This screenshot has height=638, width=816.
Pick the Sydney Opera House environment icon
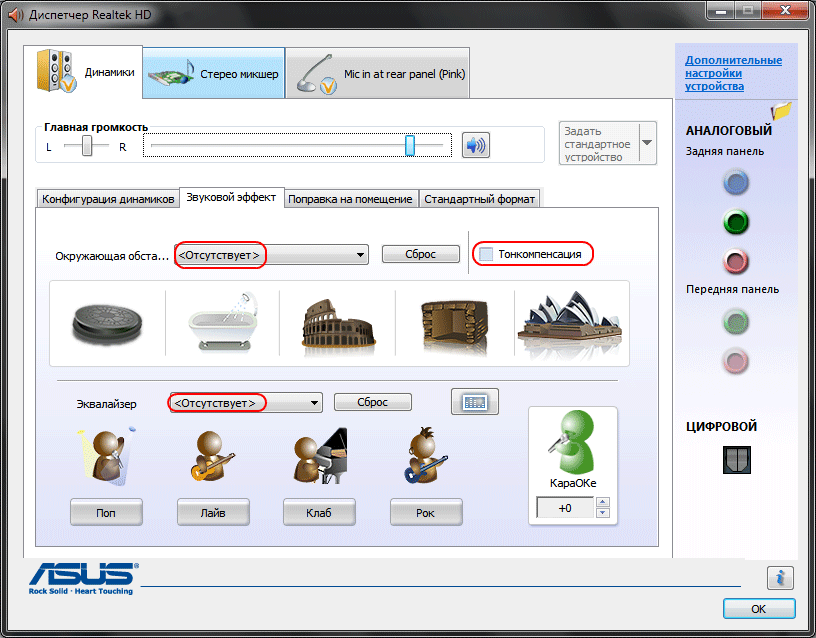click(570, 322)
